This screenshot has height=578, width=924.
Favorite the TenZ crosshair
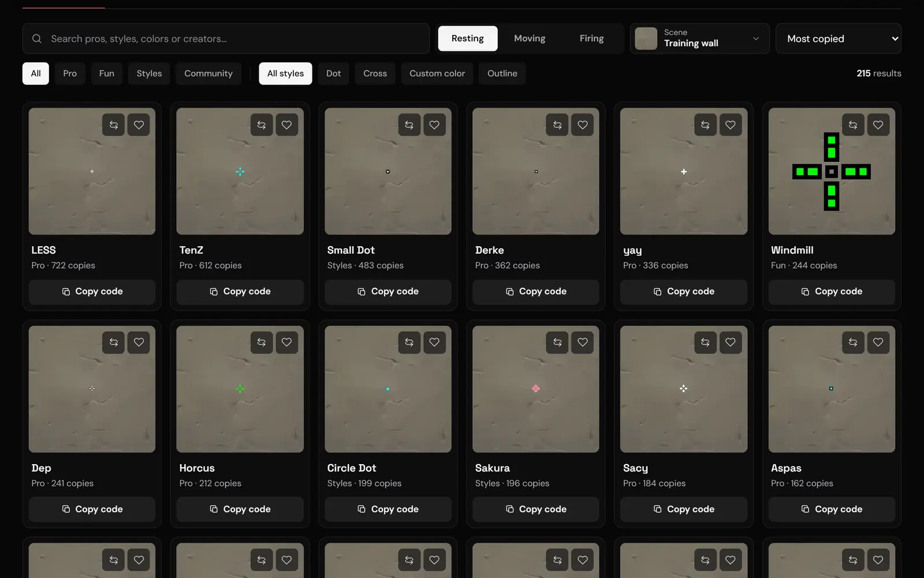pos(286,125)
